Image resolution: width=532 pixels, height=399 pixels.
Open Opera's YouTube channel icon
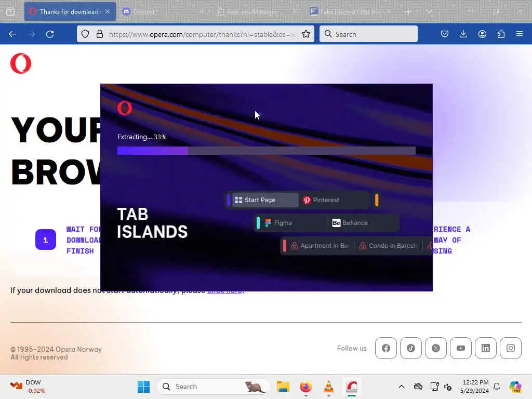tap(461, 348)
